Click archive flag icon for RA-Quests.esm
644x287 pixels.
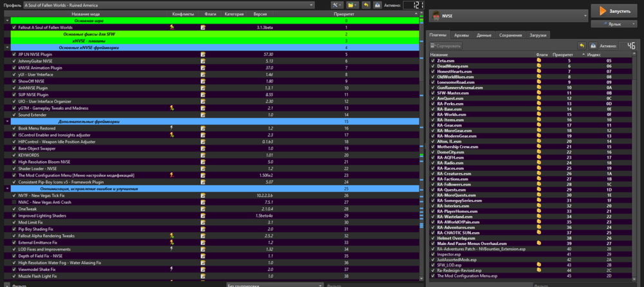pos(538,190)
